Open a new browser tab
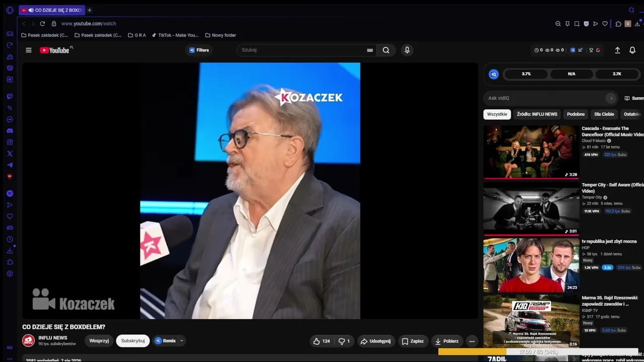The image size is (644, 362). pos(90,10)
